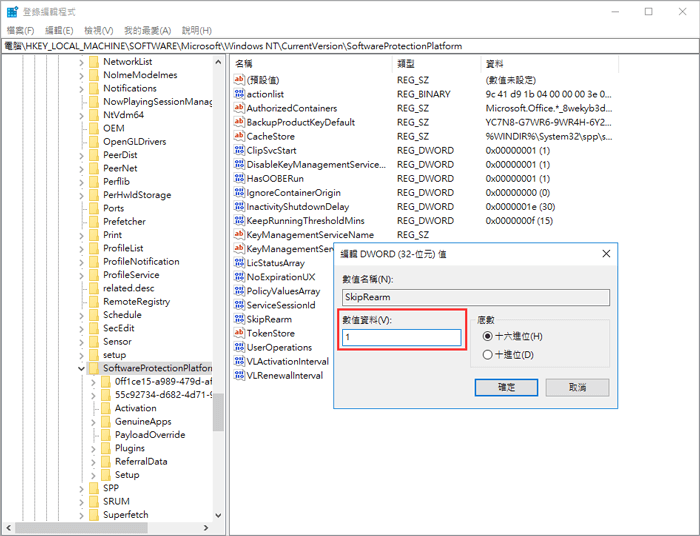Viewport: 700px width, 536px height.
Task: Click the KeepRunningThresholdMins DWORD icon
Action: click(x=239, y=220)
